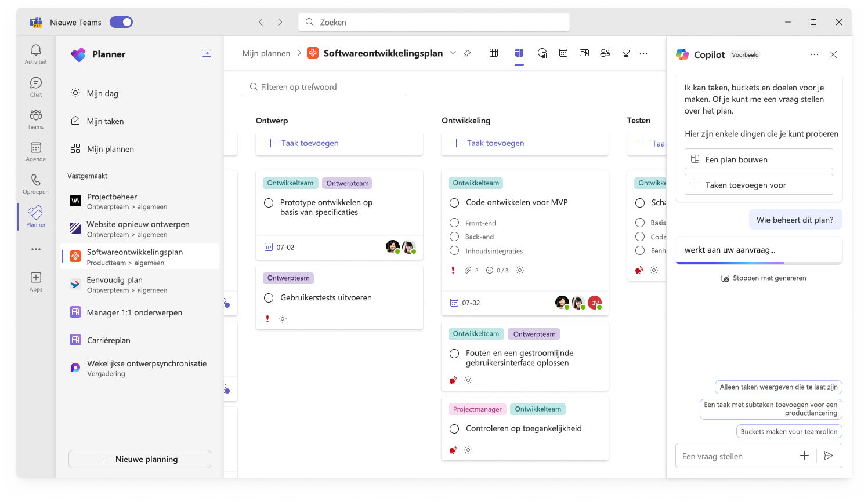The width and height of the screenshot is (868, 502).
Task: Show more apps via sidebar ellipsis
Action: tap(36, 249)
